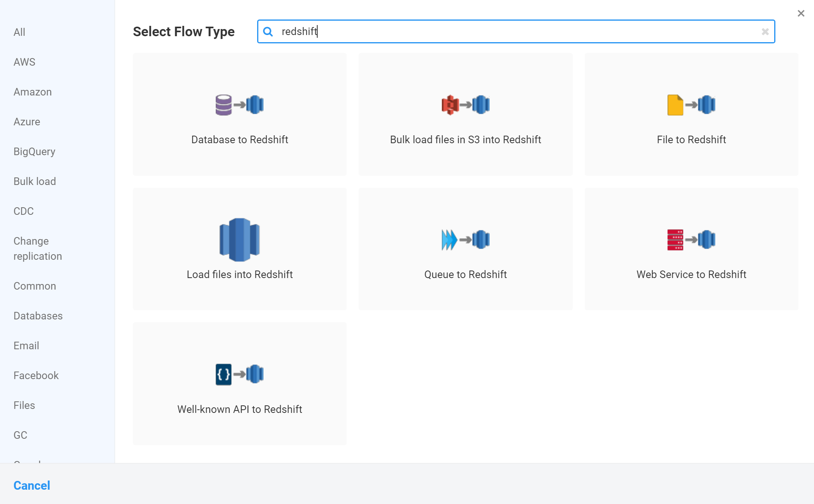
Task: Open the AWS category filter
Action: tap(24, 62)
